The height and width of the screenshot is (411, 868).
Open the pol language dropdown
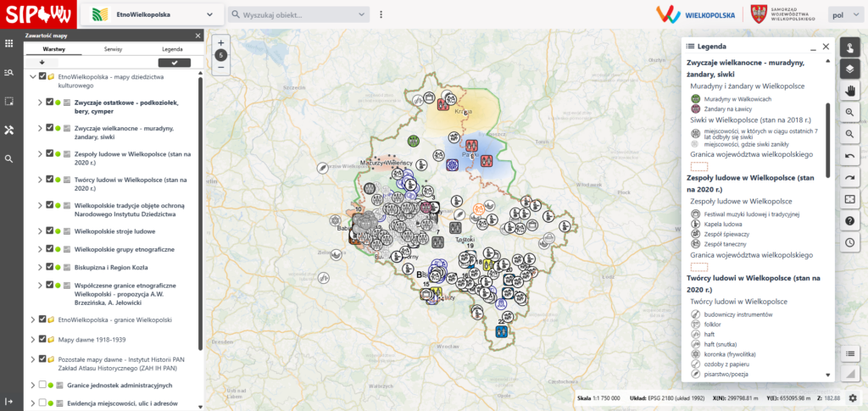[843, 14]
